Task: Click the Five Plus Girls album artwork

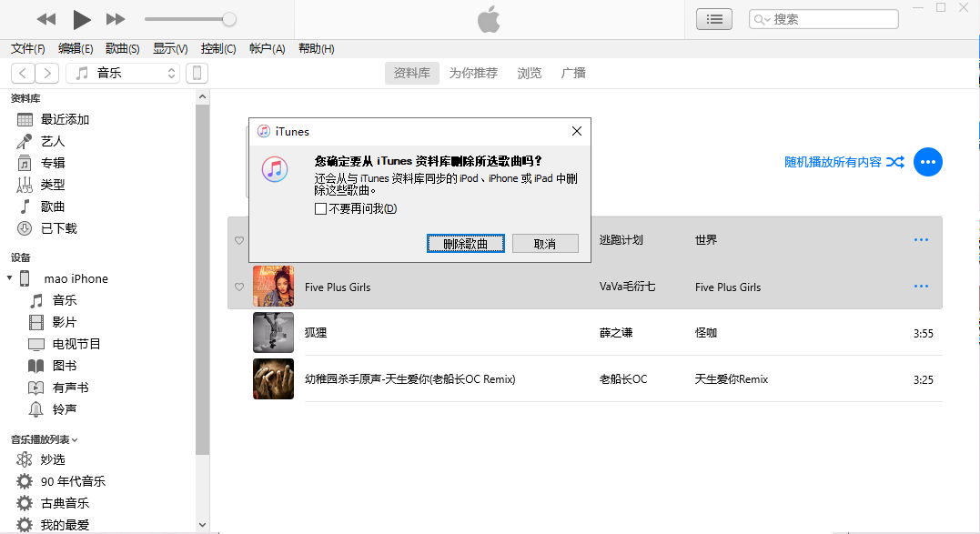Action: [x=273, y=286]
